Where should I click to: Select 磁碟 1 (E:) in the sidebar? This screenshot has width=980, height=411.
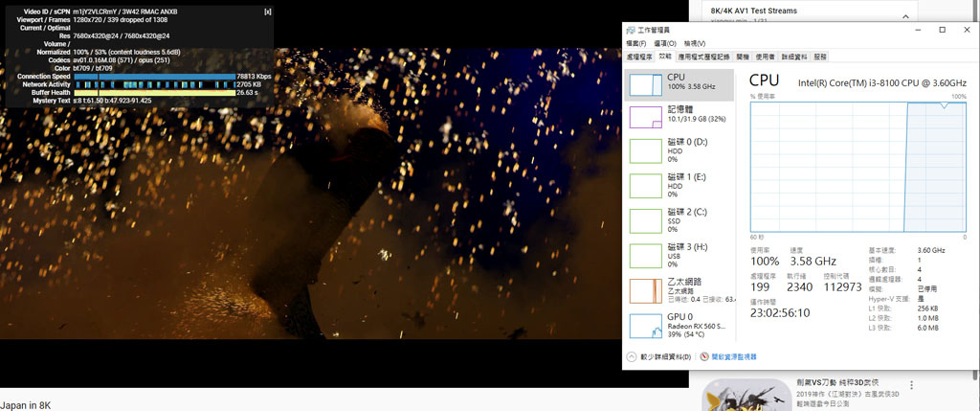click(679, 186)
